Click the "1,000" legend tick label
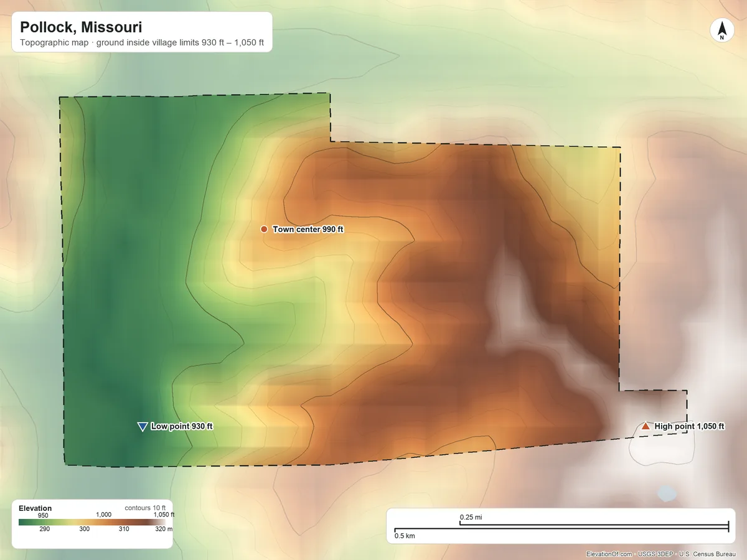This screenshot has width=747, height=560. tap(103, 515)
